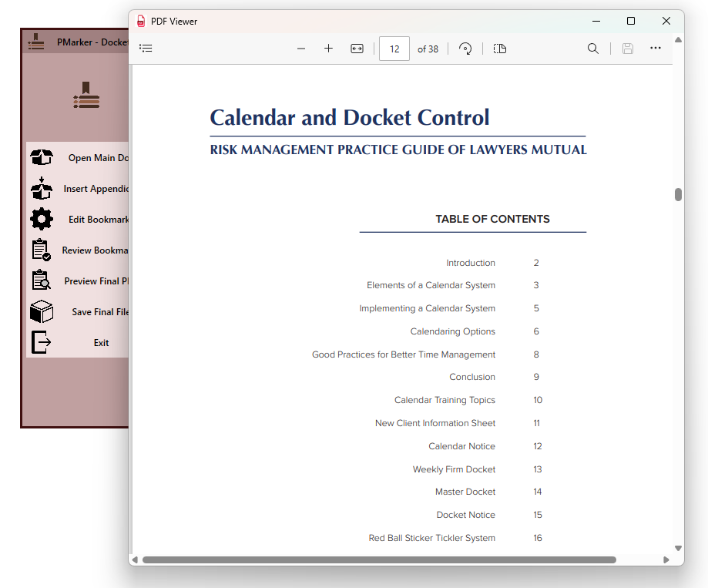The image size is (708, 588).
Task: Click the save disk icon
Action: coord(628,49)
